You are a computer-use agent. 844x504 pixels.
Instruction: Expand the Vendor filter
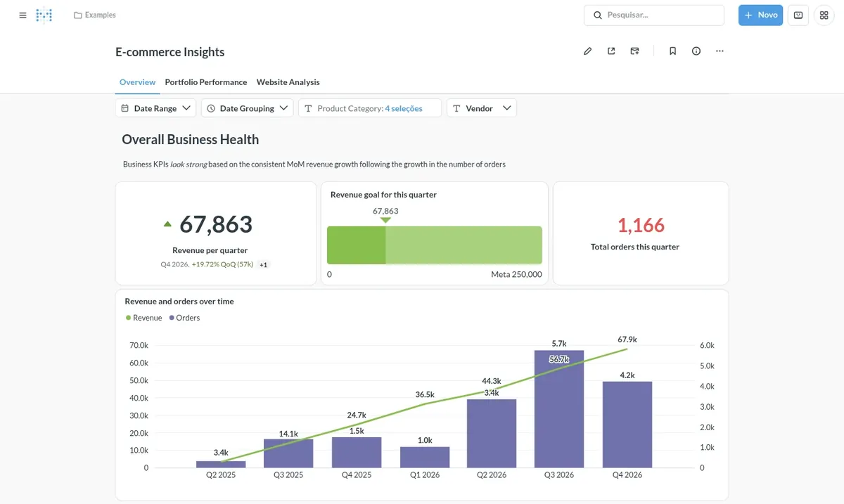[482, 108]
